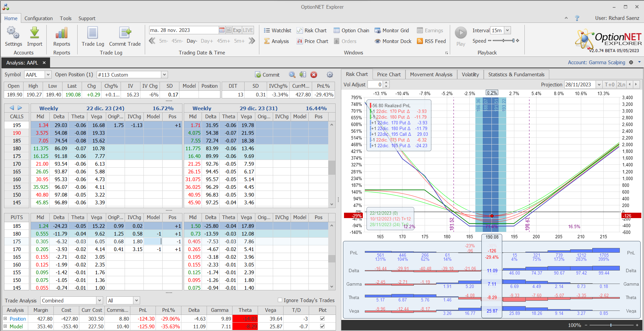Open the calendar picker next to trading date
This screenshot has height=331, width=644.
click(x=222, y=30)
